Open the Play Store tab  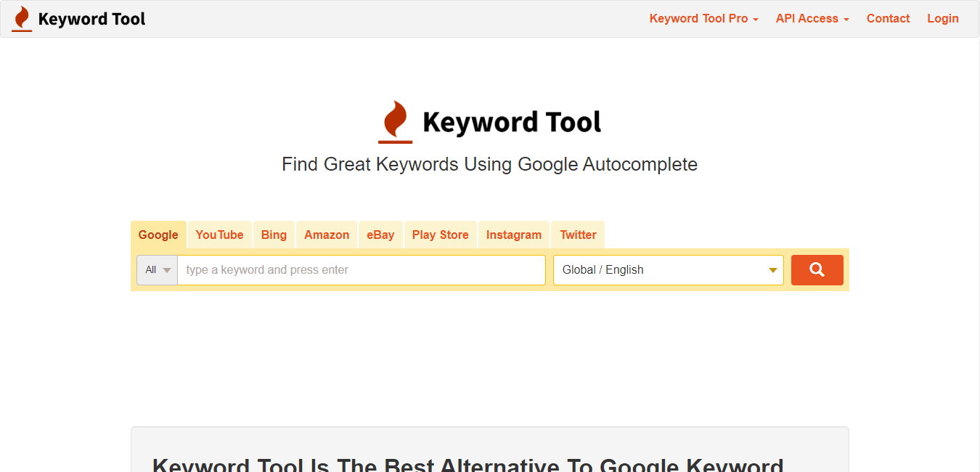(440, 235)
